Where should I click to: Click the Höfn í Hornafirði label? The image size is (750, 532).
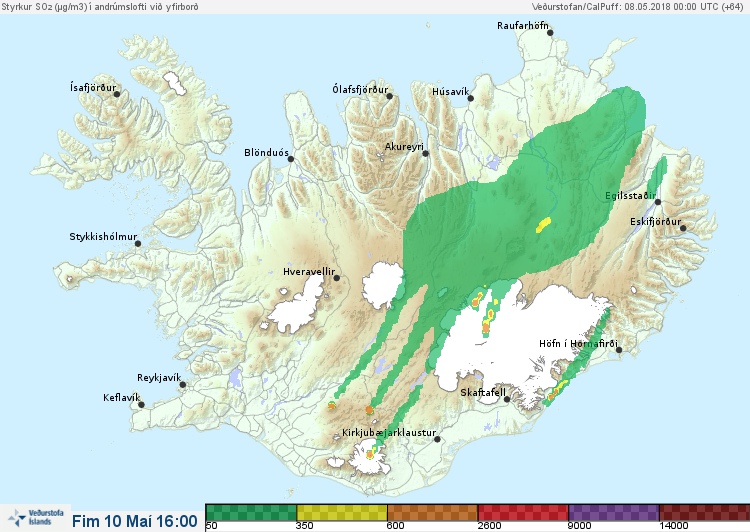tap(578, 344)
